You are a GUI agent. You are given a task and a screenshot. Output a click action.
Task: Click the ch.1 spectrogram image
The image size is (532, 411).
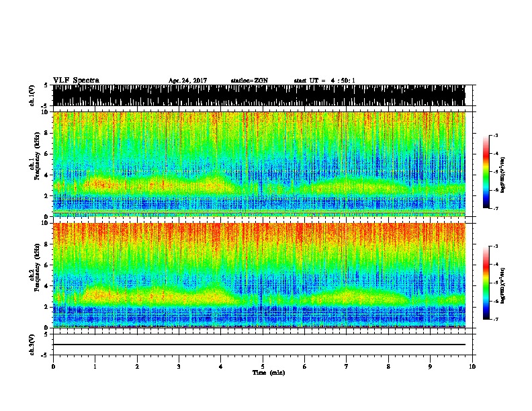[x=259, y=164]
